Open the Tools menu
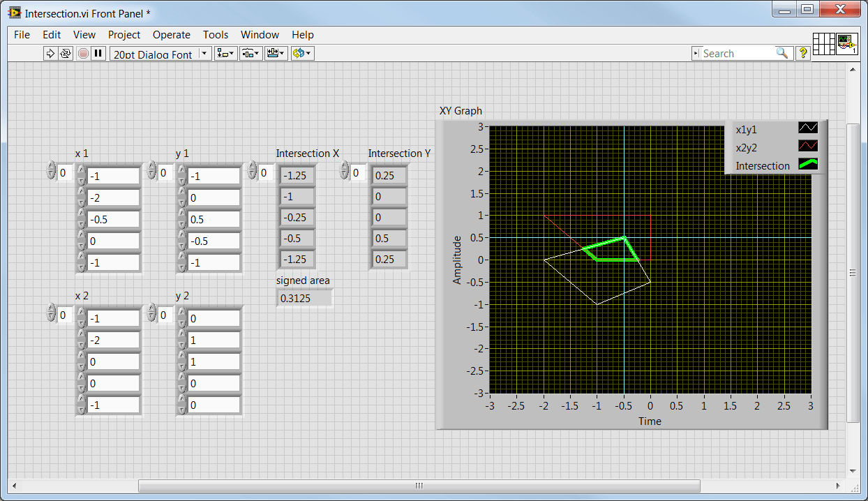 [x=215, y=35]
